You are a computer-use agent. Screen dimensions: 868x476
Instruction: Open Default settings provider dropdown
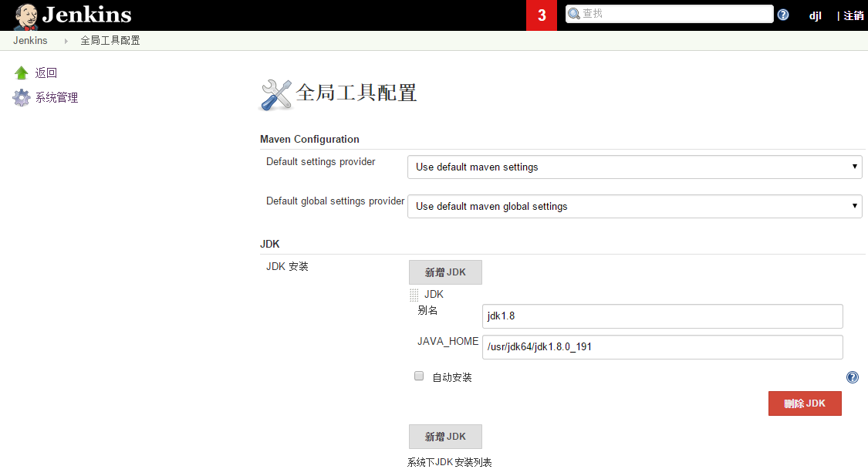click(x=634, y=167)
